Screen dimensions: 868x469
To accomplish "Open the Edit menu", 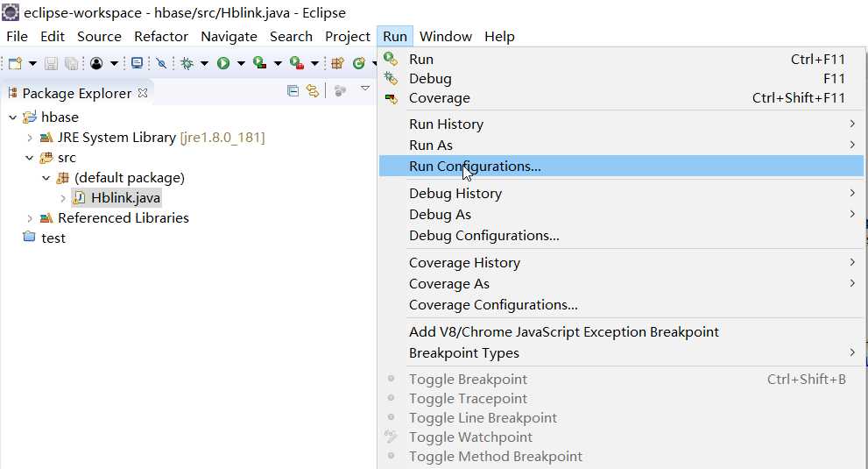I will click(x=53, y=37).
